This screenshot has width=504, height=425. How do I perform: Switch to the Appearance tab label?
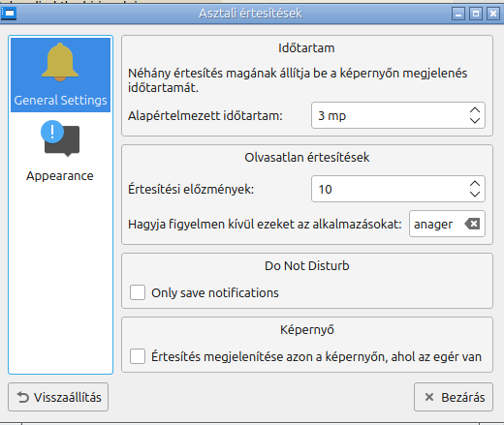(x=60, y=176)
